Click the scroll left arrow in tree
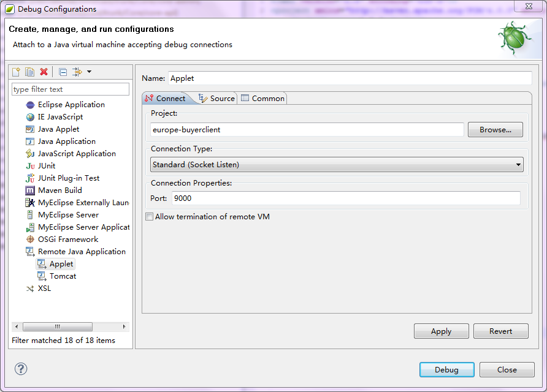 pyautogui.click(x=17, y=326)
